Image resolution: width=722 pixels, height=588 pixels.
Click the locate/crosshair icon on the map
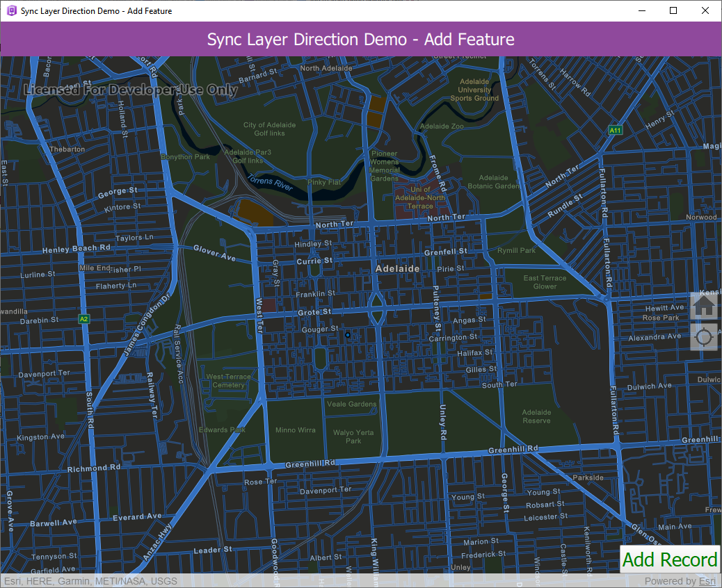(x=704, y=337)
